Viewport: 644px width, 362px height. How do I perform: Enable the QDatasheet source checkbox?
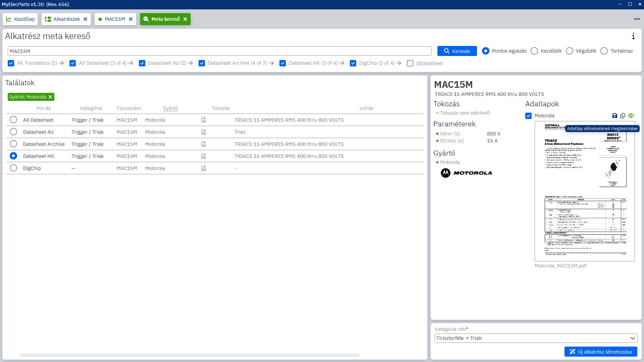click(410, 63)
